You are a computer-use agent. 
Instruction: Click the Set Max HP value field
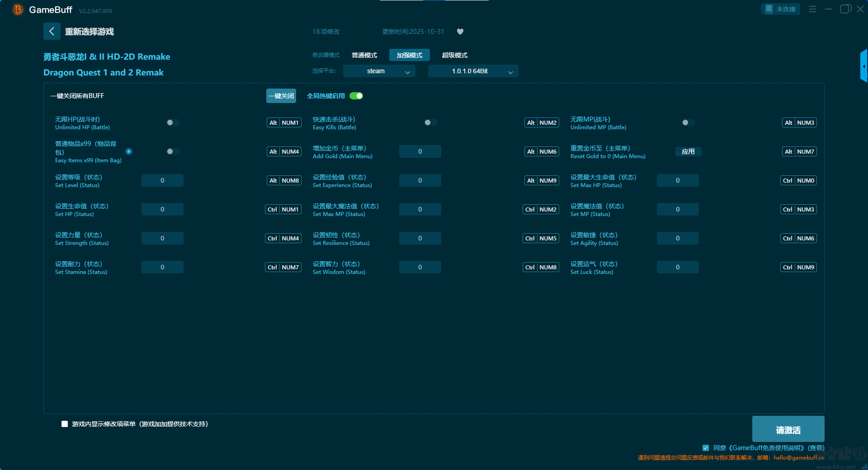678,180
